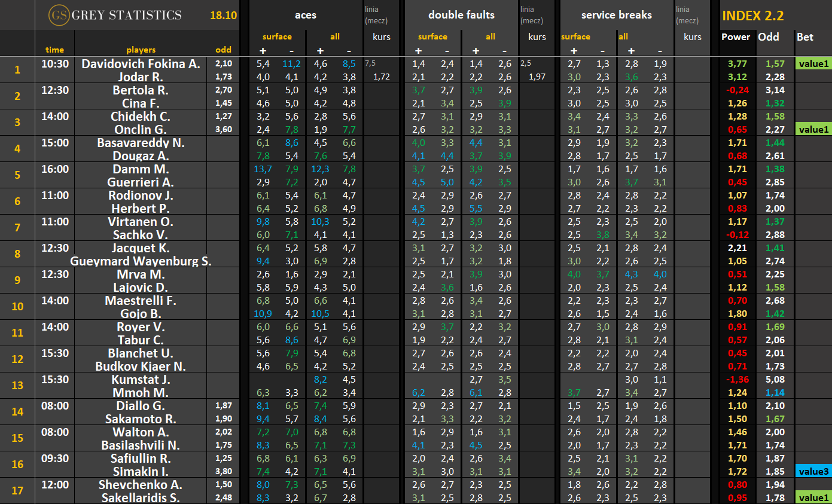Select player Shevchenko A.
832x504 pixels.
coord(141,484)
